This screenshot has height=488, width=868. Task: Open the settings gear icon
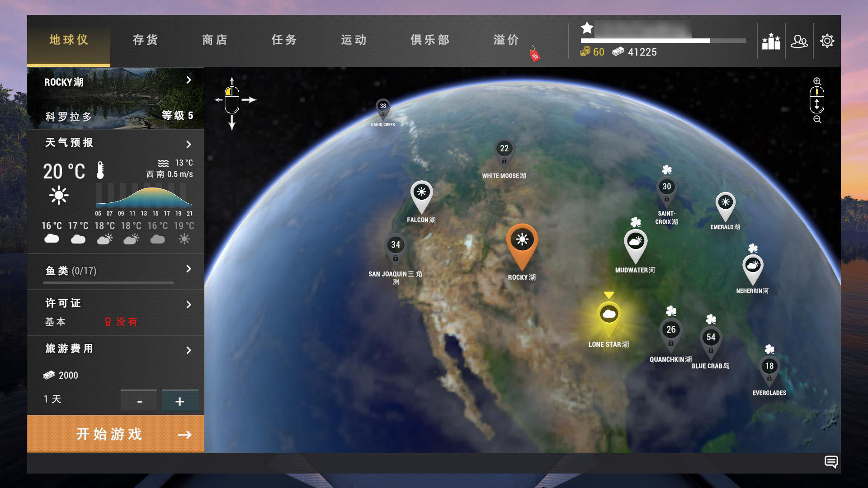[x=827, y=41]
